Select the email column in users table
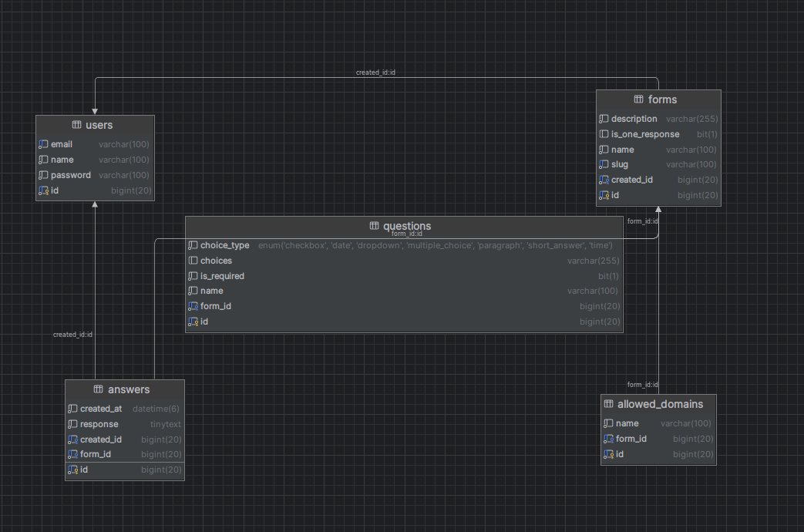The height and width of the screenshot is (532, 804). [x=62, y=144]
